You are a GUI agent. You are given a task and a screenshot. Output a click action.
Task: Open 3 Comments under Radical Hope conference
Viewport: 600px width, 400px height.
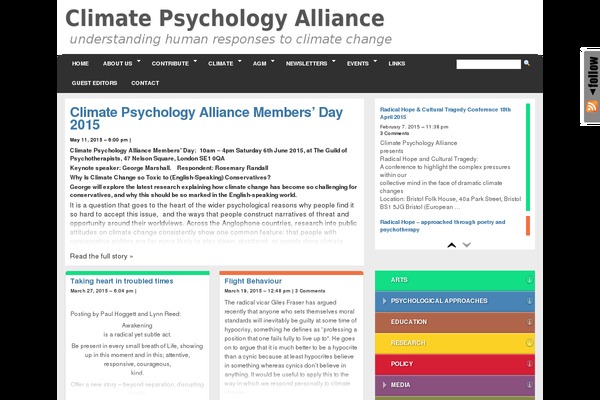(x=394, y=133)
